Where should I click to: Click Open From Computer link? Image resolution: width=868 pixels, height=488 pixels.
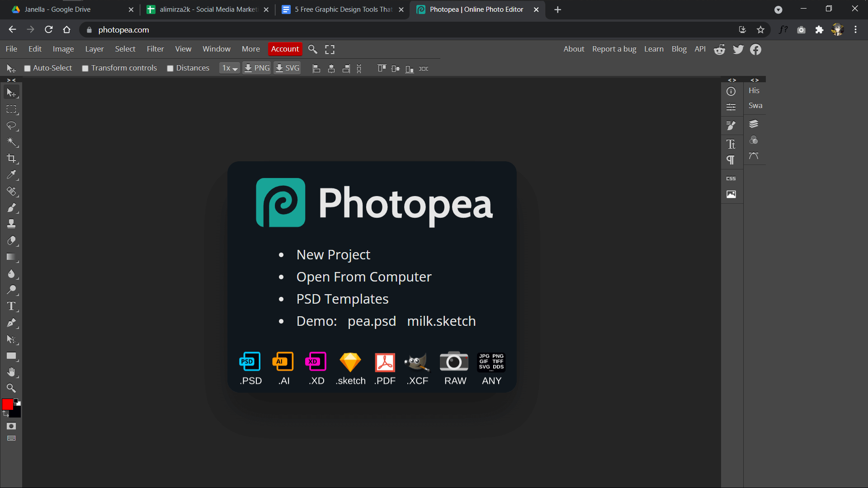pyautogui.click(x=364, y=277)
